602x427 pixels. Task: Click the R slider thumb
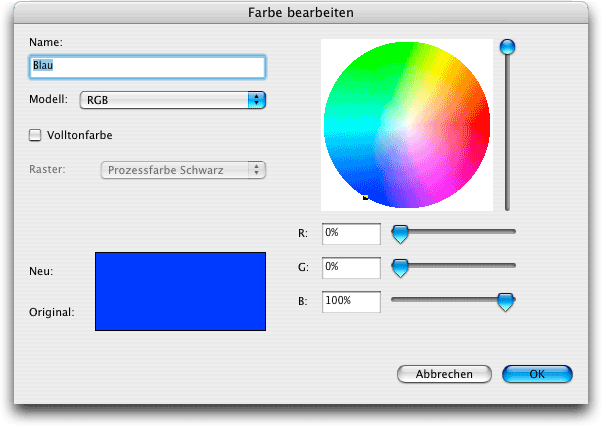pos(400,234)
